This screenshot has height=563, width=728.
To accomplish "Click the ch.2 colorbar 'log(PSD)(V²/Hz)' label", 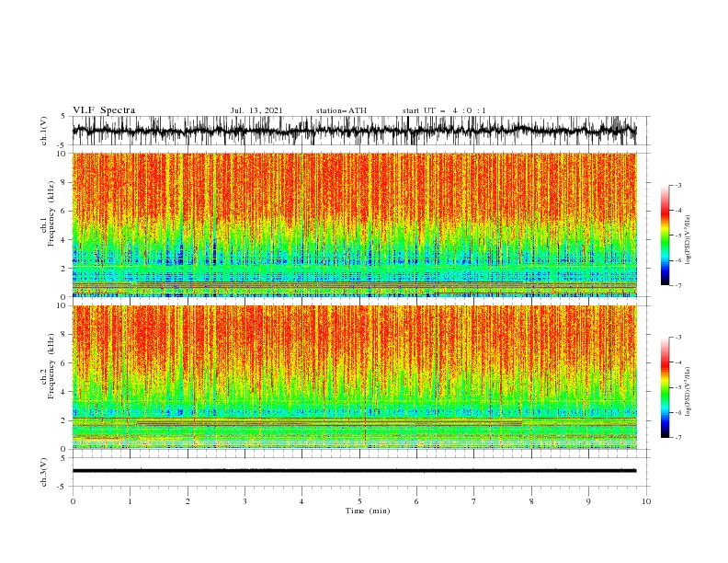I will [688, 391].
